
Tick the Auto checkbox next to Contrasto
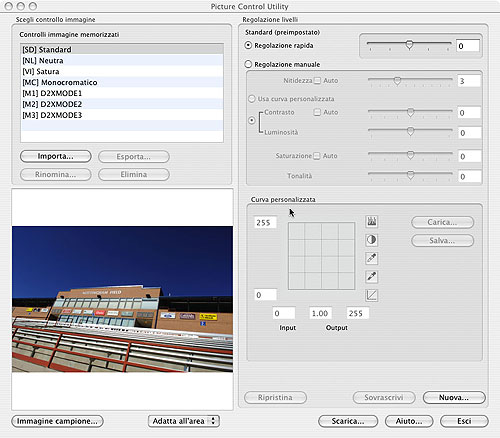click(317, 112)
